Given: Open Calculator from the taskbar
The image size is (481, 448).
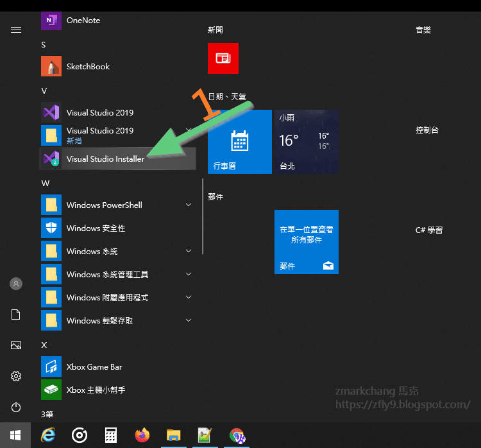Looking at the screenshot, I should pos(111,435).
